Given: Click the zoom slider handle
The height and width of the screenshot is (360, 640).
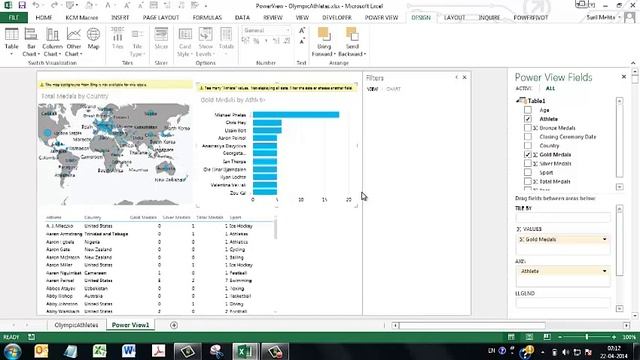Looking at the screenshot, I should [587, 337].
